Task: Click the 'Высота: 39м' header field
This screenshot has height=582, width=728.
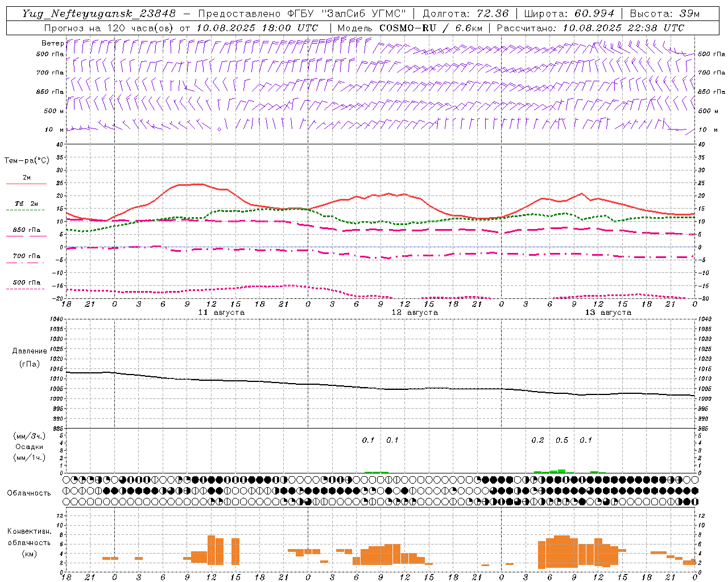Action: 665,14
